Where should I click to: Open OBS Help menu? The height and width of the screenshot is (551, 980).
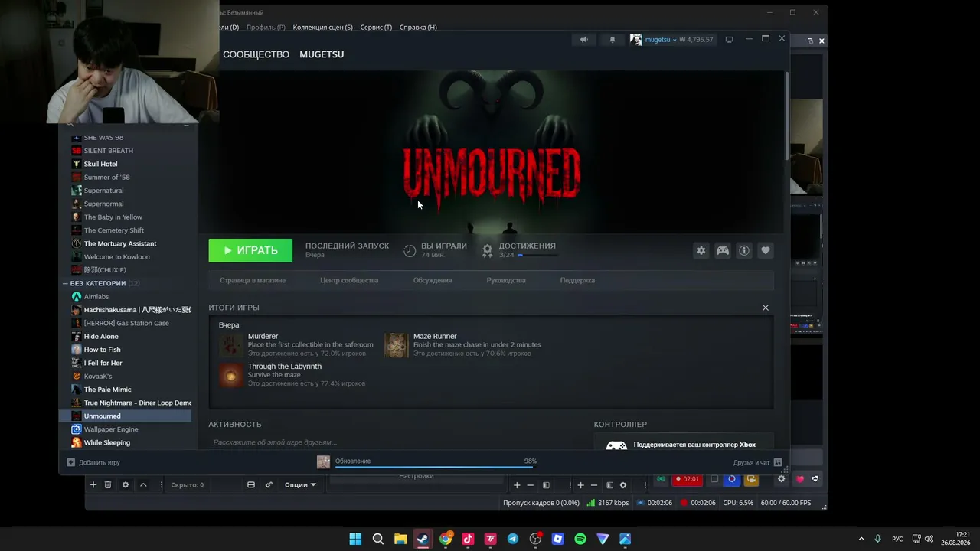pos(418,28)
